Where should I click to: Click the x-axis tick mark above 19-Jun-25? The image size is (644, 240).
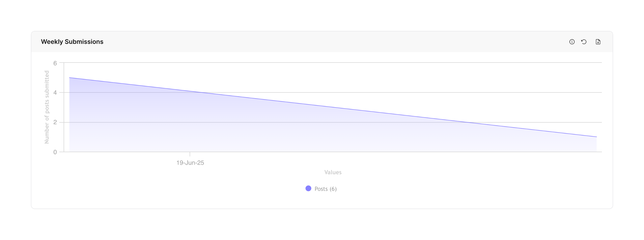(x=190, y=154)
